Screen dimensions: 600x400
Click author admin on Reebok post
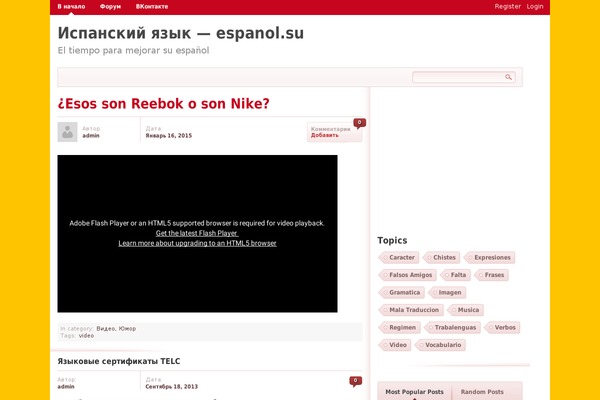tap(91, 136)
